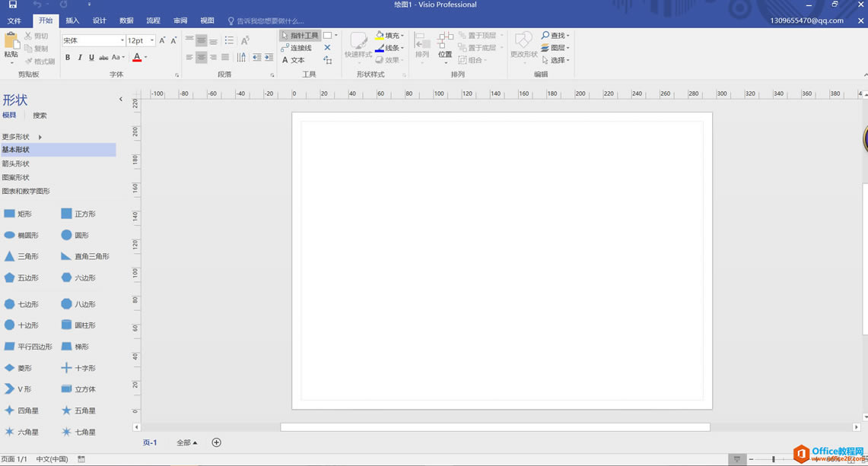Switch to the Design (设计) tab

click(99, 21)
